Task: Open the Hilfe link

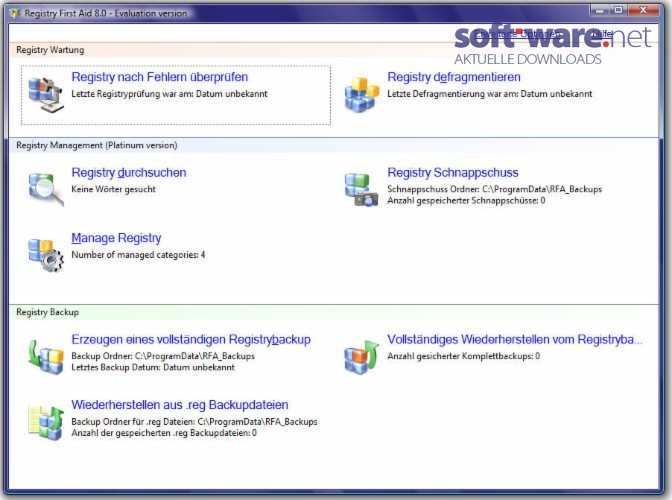Action: click(x=602, y=33)
